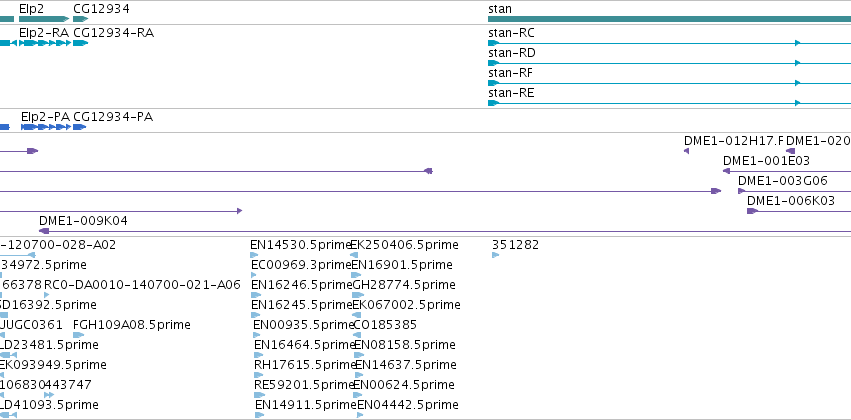Click the DME1-009K04 feature label
This screenshot has width=851, height=420.
tap(83, 221)
